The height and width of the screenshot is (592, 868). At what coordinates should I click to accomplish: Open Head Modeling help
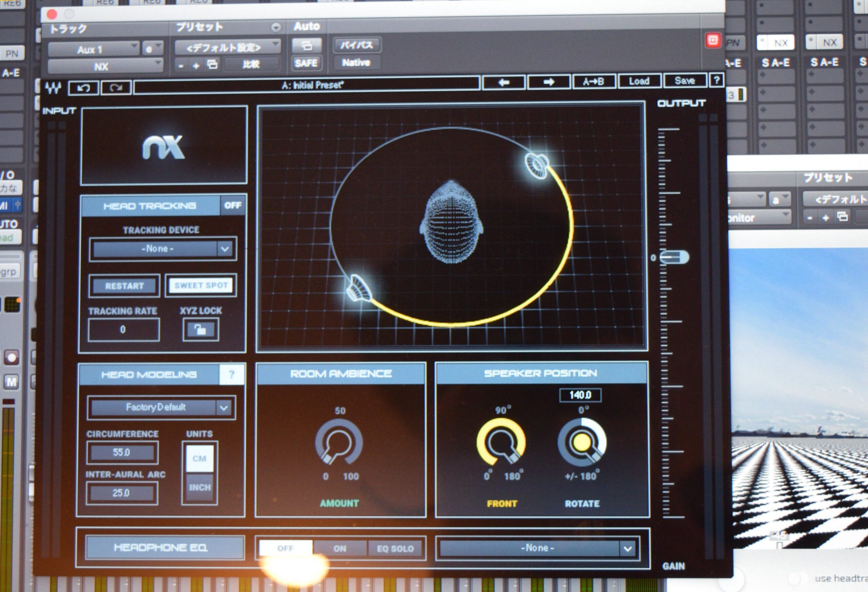point(232,374)
